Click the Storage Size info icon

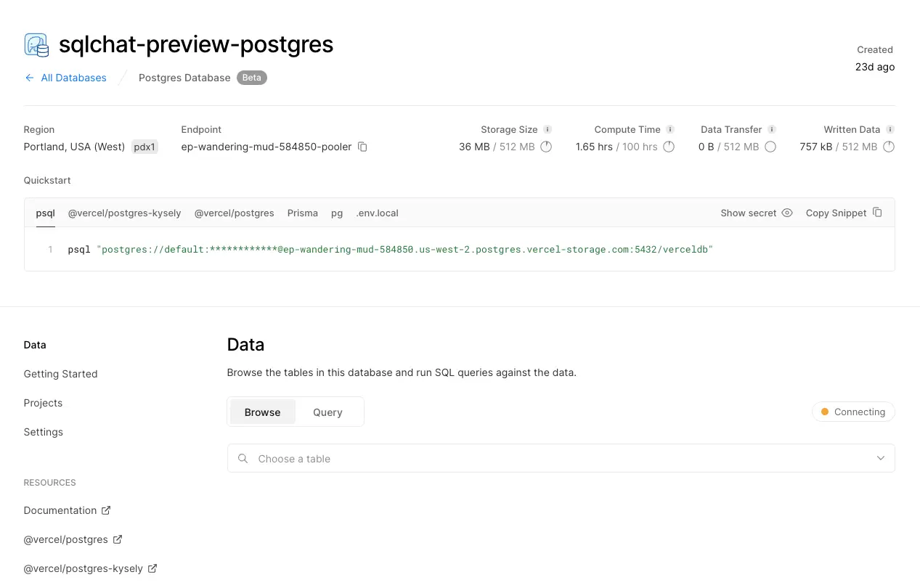[x=547, y=129]
